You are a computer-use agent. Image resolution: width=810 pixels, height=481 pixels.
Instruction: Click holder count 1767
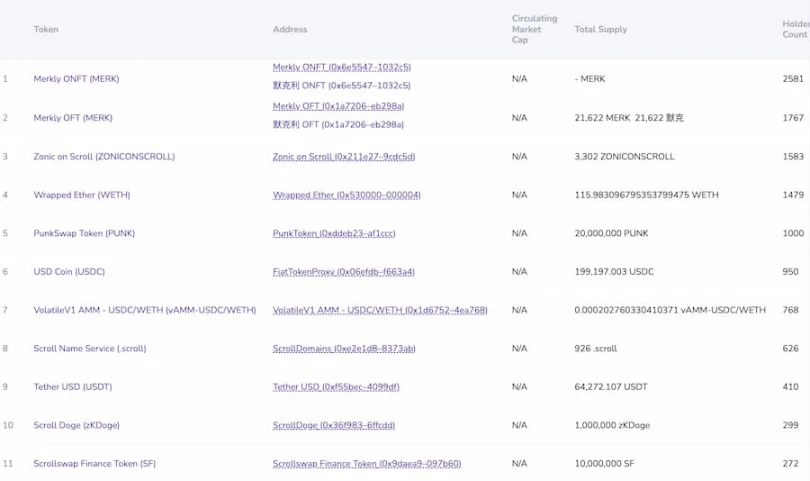[793, 118]
